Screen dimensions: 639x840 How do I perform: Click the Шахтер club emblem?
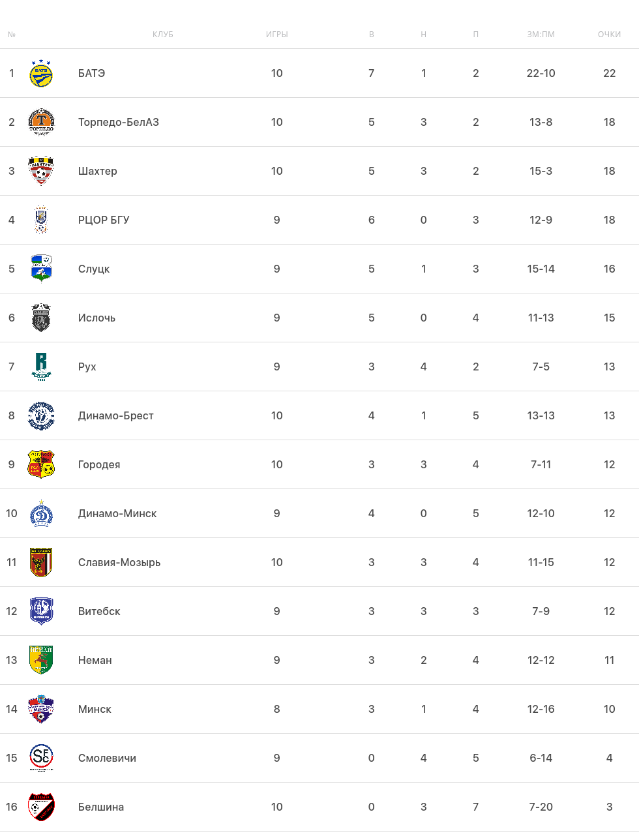click(41, 172)
